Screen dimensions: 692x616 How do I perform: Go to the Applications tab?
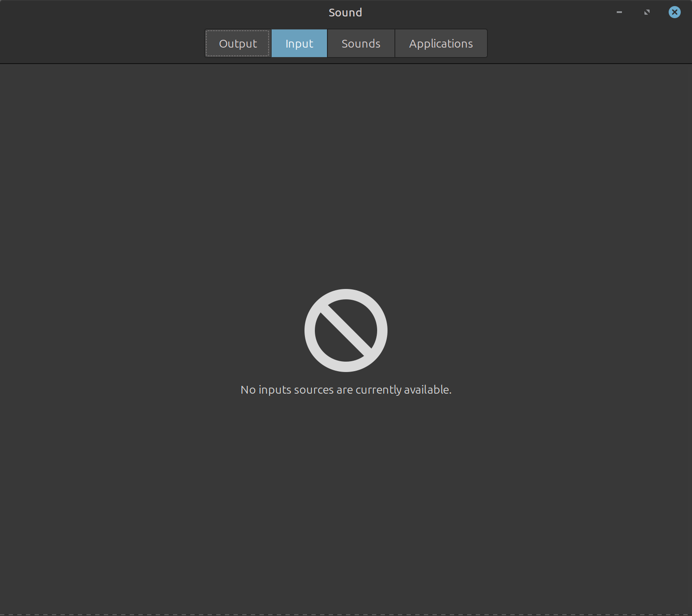point(441,43)
